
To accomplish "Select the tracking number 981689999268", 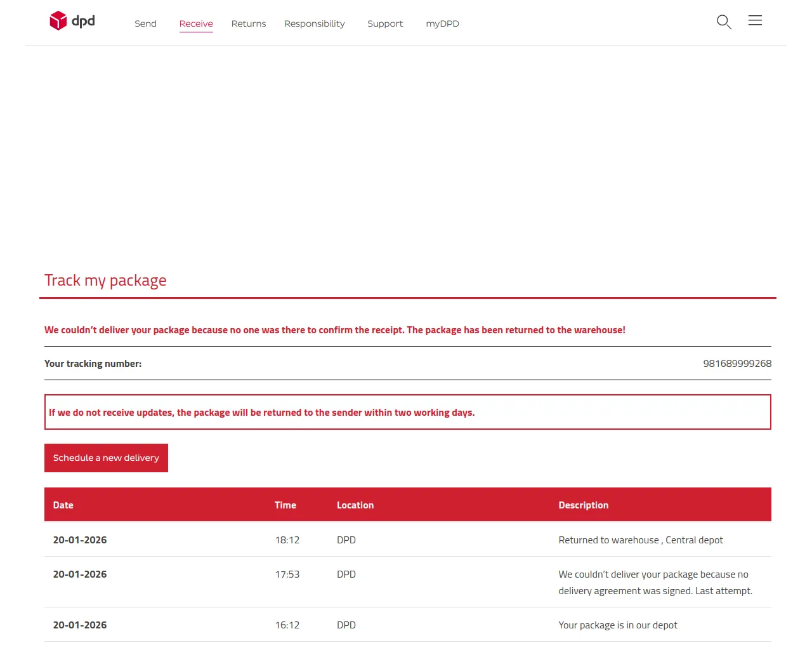I will point(737,363).
